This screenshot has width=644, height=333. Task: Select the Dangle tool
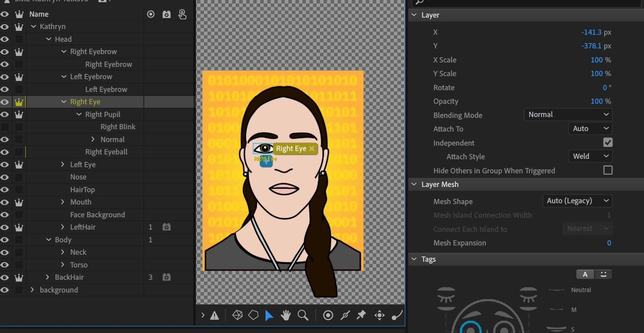click(397, 315)
